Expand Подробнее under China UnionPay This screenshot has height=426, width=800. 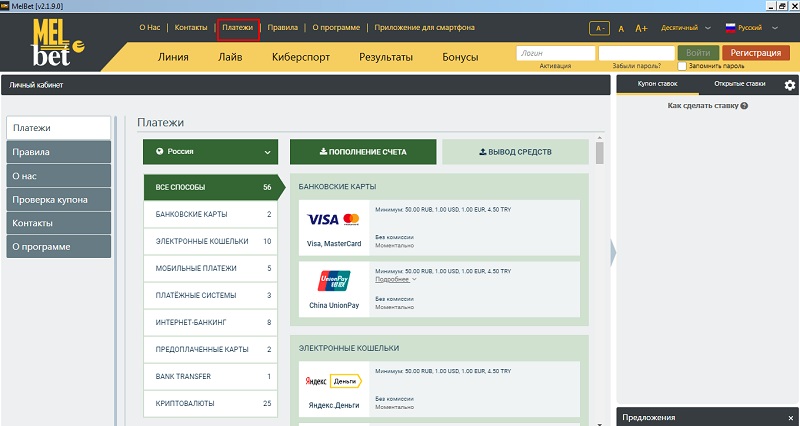(x=396, y=279)
